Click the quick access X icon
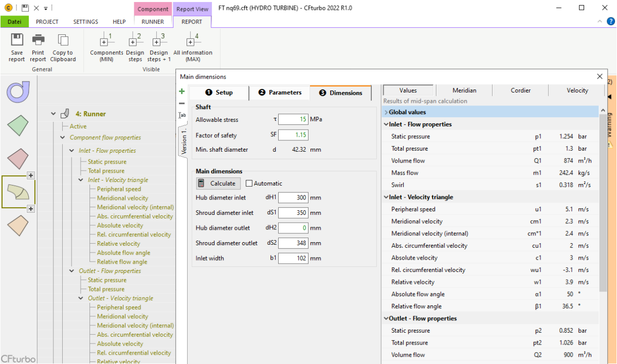 click(x=36, y=8)
